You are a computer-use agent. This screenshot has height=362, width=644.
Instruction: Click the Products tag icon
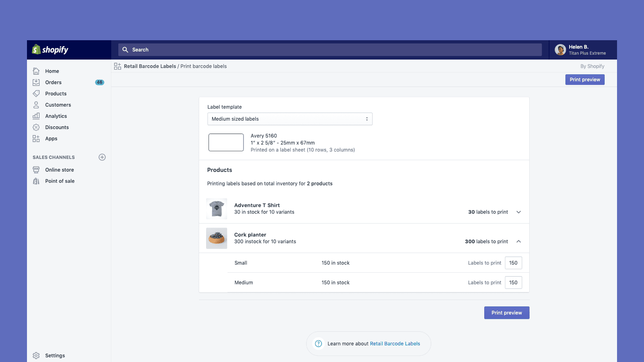(36, 94)
